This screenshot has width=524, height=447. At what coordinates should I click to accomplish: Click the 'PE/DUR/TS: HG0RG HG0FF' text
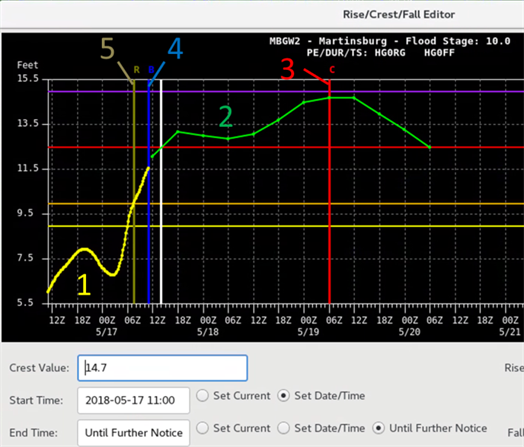pyautogui.click(x=381, y=53)
